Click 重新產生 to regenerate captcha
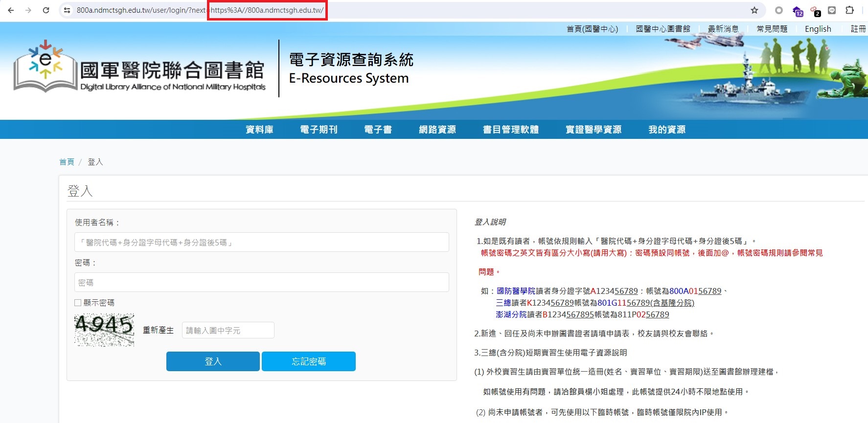This screenshot has width=868, height=423. coord(158,331)
